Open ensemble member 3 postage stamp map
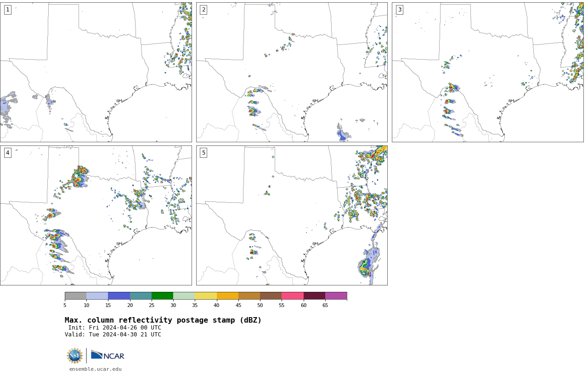This screenshot has width=588, height=374. 487,72
